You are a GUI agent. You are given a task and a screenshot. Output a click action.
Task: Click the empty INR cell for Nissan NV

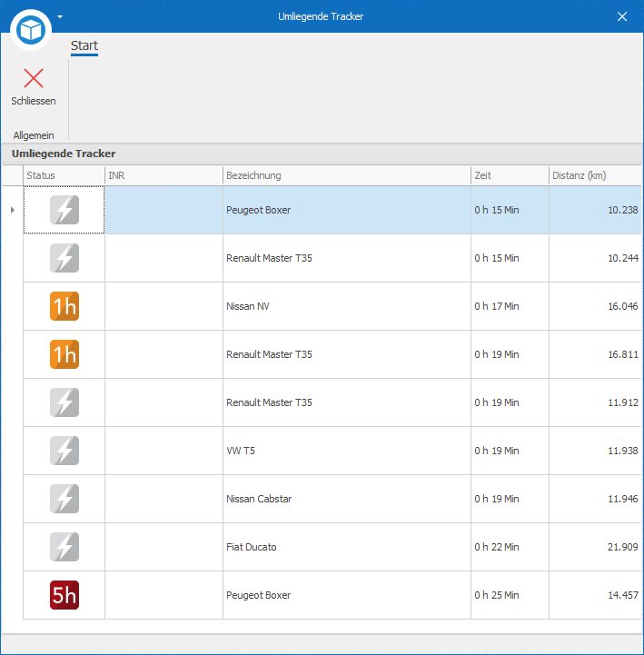tap(163, 306)
